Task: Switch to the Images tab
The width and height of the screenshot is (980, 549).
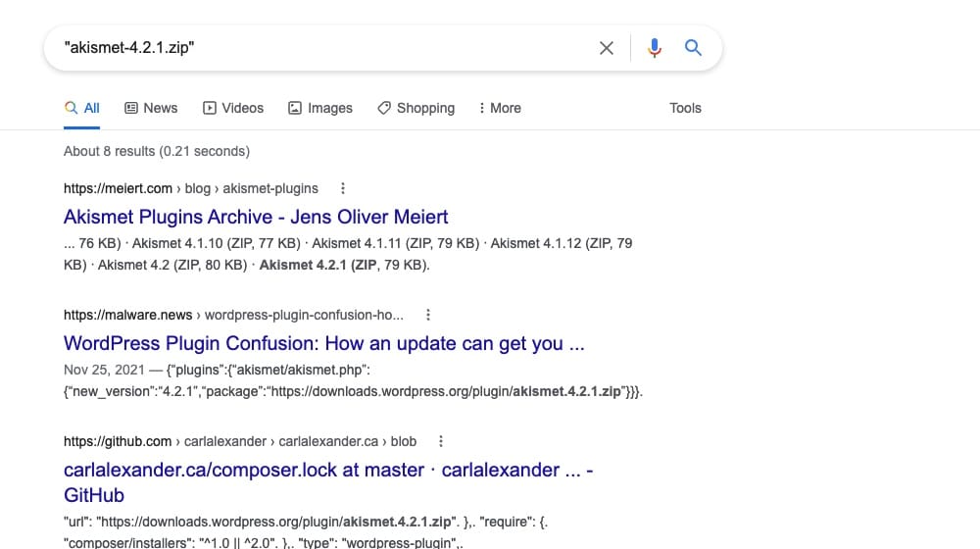Action: (x=320, y=108)
